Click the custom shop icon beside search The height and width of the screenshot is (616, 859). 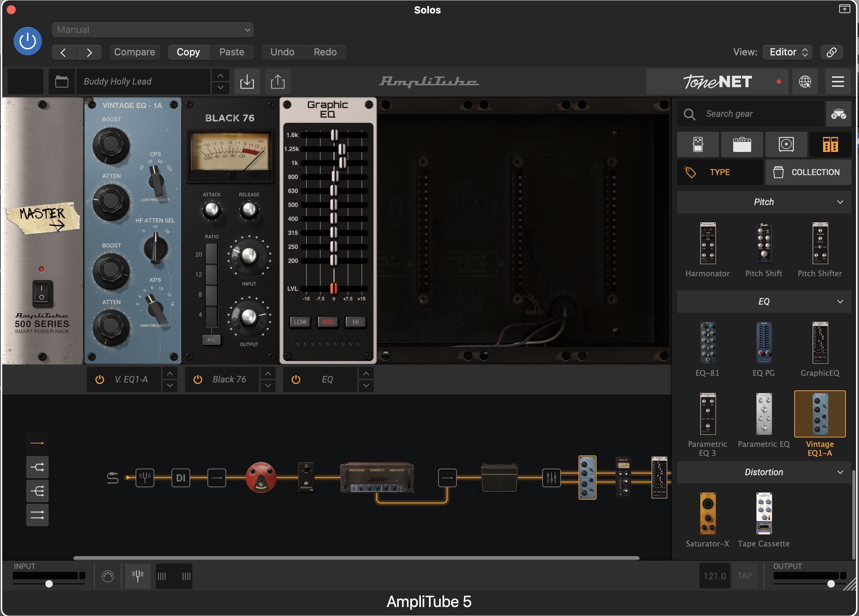(838, 114)
